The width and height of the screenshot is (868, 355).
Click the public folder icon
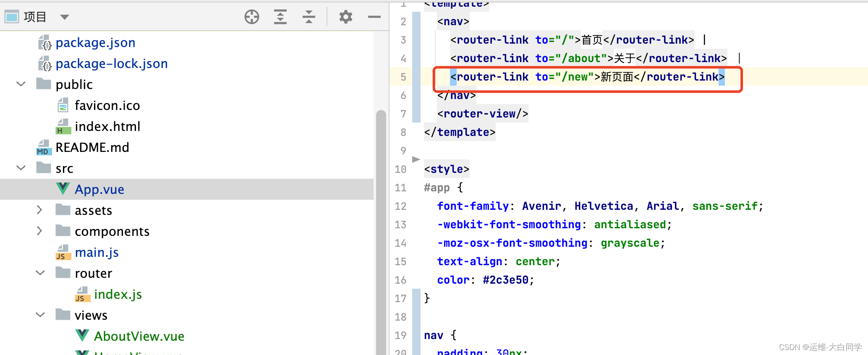pyautogui.click(x=44, y=84)
